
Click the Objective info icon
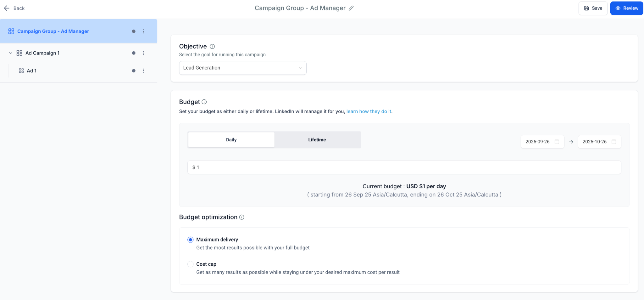tap(212, 47)
